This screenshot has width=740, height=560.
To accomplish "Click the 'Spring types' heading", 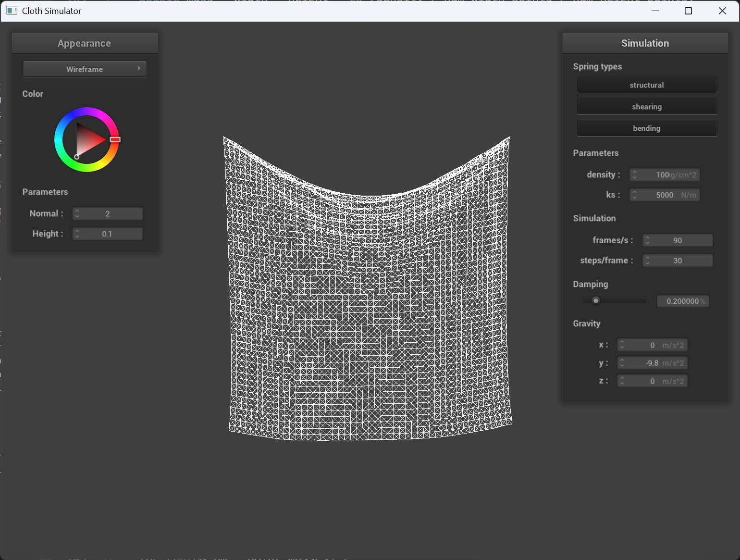I will (x=597, y=66).
